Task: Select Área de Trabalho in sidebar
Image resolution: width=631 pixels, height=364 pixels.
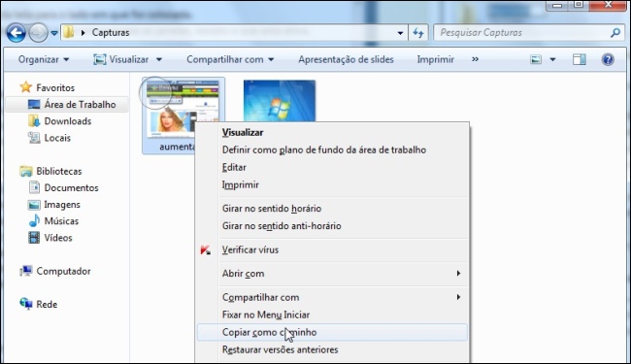Action: [x=67, y=105]
